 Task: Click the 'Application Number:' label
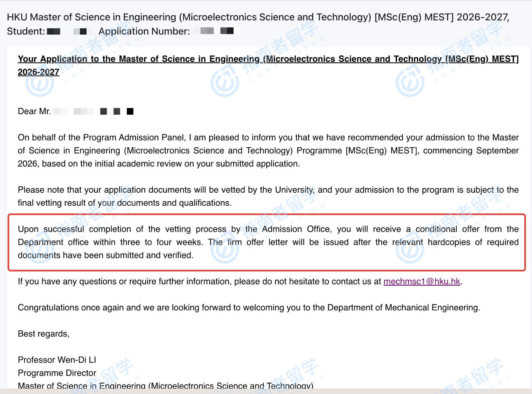[144, 31]
